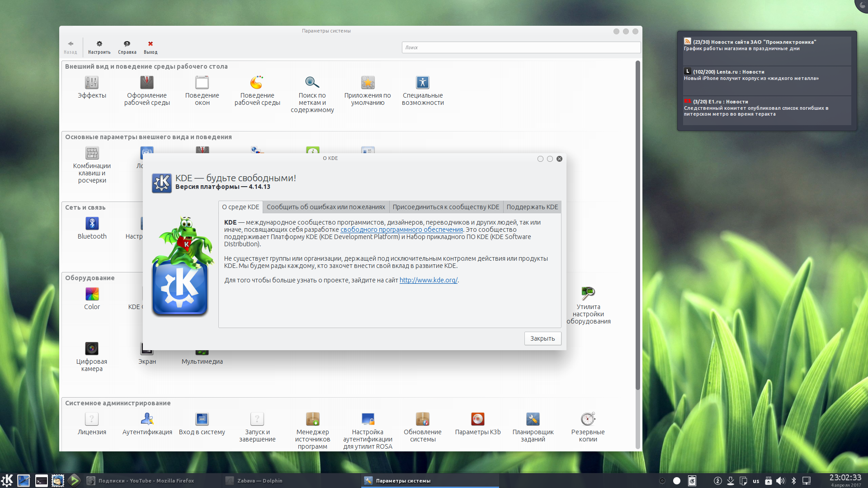Open the system update module

pos(422,420)
